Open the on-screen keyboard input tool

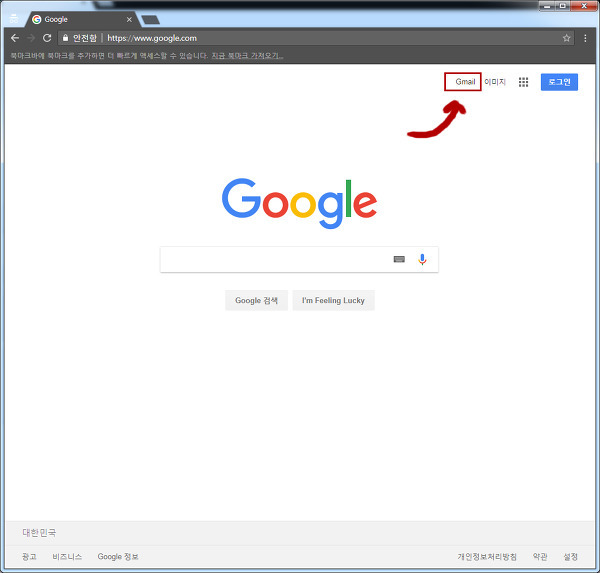coord(399,260)
